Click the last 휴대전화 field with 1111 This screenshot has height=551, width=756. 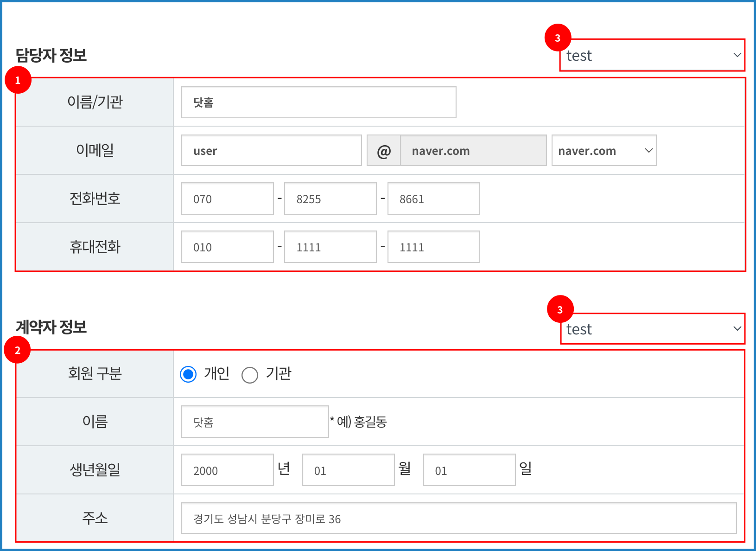coord(433,247)
